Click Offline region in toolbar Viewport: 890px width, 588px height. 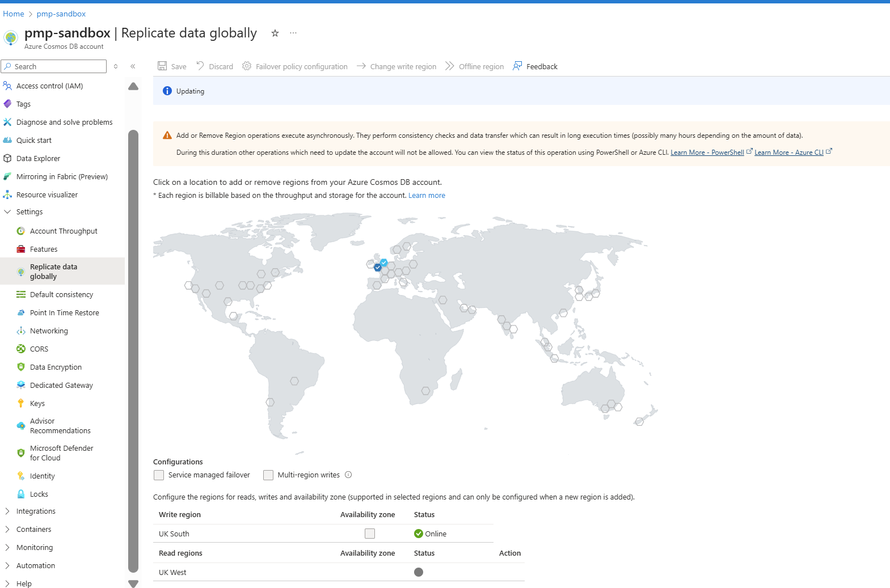[x=475, y=66]
